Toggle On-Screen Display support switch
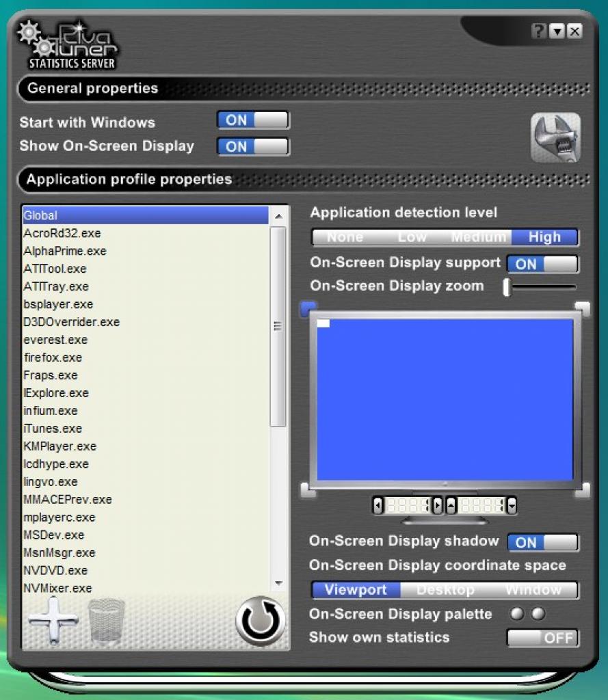Screen dimensions: 608x700 [x=543, y=264]
